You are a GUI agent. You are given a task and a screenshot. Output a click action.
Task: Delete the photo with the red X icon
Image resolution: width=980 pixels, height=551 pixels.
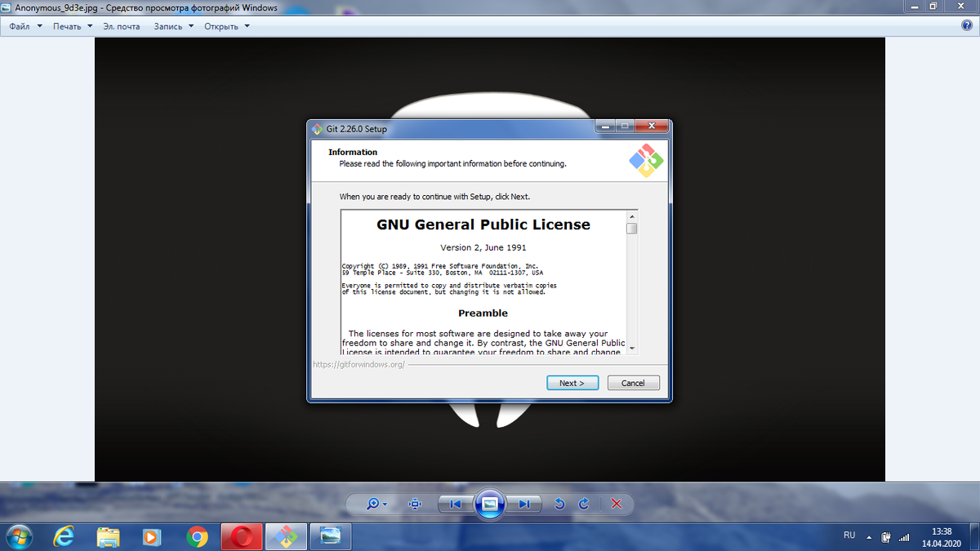point(617,504)
